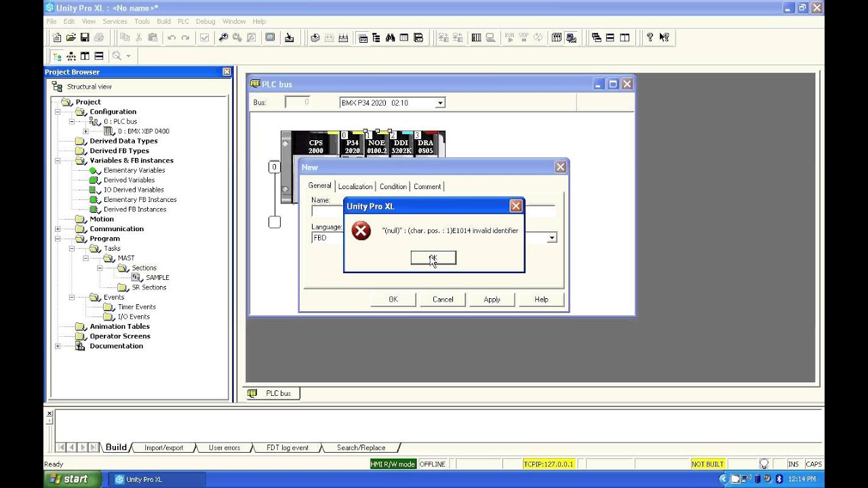Click the Help question mark icon
Image resolution: width=868 pixels, height=488 pixels.
650,38
